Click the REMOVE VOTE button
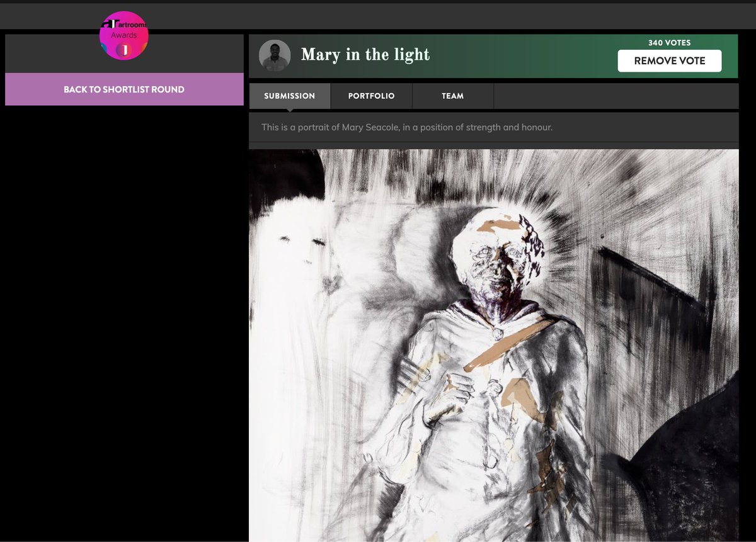 (x=670, y=60)
